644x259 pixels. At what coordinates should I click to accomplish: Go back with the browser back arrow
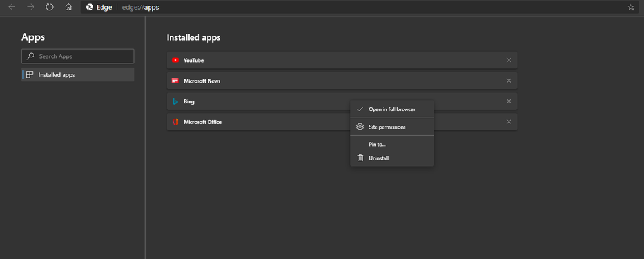[12, 7]
